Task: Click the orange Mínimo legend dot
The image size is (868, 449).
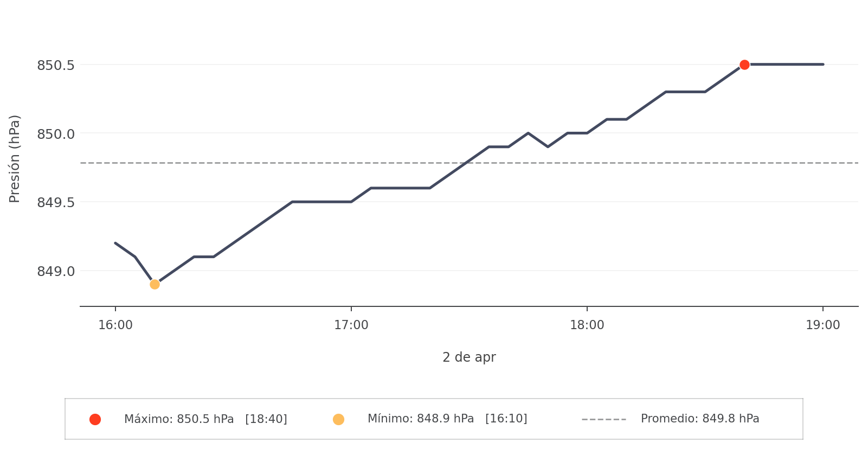Action: [x=338, y=419]
